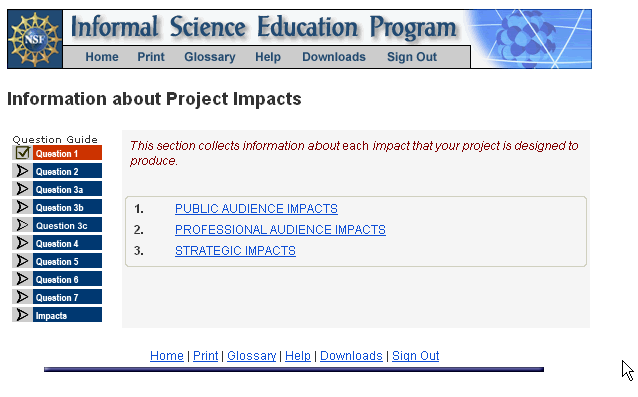The image size is (638, 397).
Task: Select Question 1 in Question Guide
Action: click(67, 153)
